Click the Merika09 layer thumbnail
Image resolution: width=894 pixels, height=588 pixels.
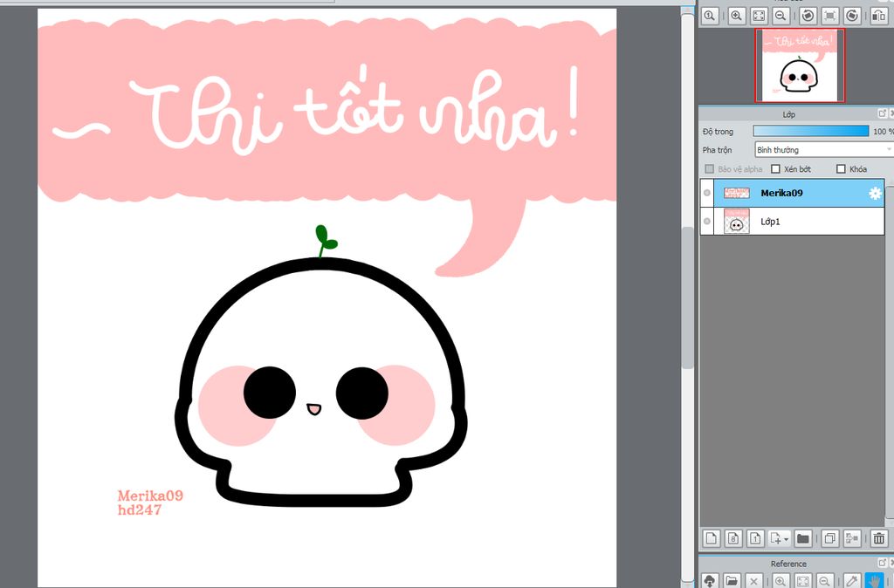(x=736, y=193)
